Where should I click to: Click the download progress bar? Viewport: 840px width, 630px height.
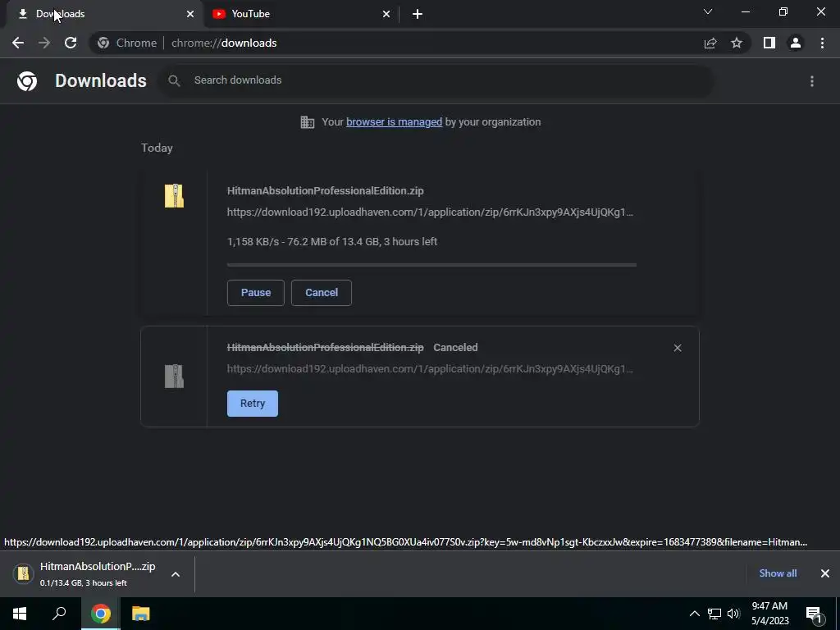click(x=431, y=265)
